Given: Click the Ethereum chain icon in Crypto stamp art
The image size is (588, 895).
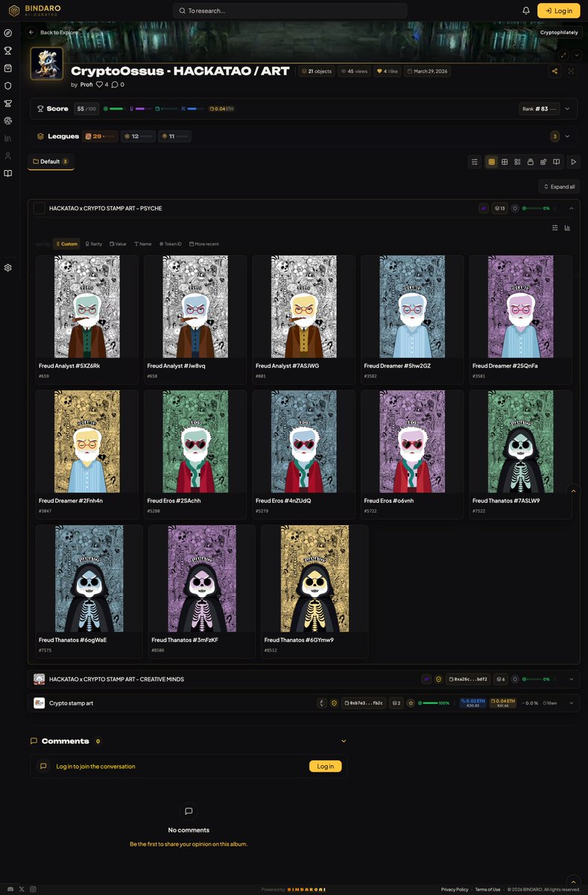Looking at the screenshot, I should [x=322, y=703].
